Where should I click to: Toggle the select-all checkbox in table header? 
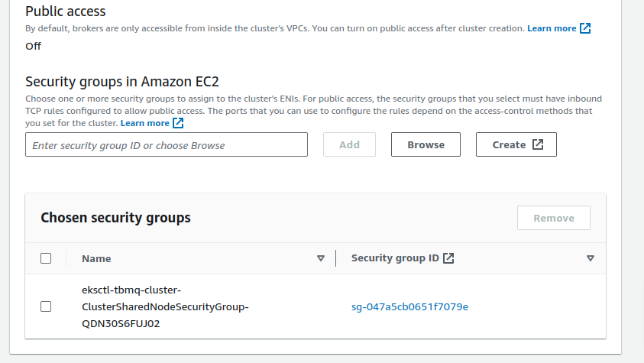pos(46,258)
